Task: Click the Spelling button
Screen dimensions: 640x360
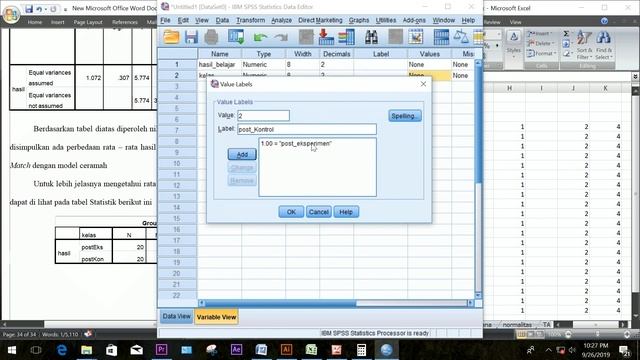Action: 405,116
